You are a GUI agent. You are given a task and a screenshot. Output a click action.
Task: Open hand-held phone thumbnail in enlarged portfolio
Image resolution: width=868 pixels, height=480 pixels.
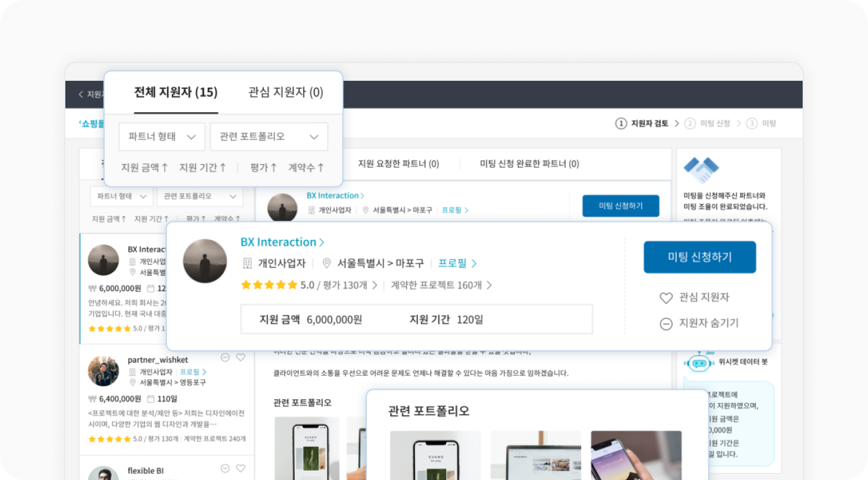tap(636, 455)
